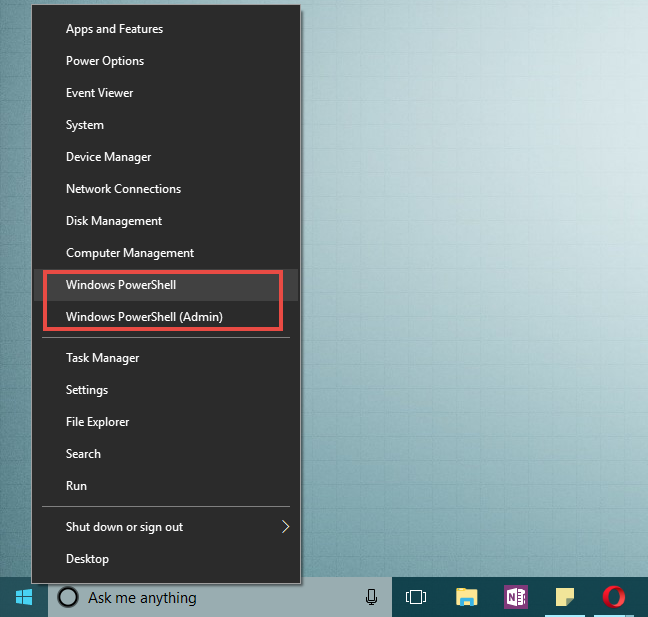648x617 pixels.
Task: Open Sticky Notes from the taskbar
Action: pyautogui.click(x=565, y=597)
